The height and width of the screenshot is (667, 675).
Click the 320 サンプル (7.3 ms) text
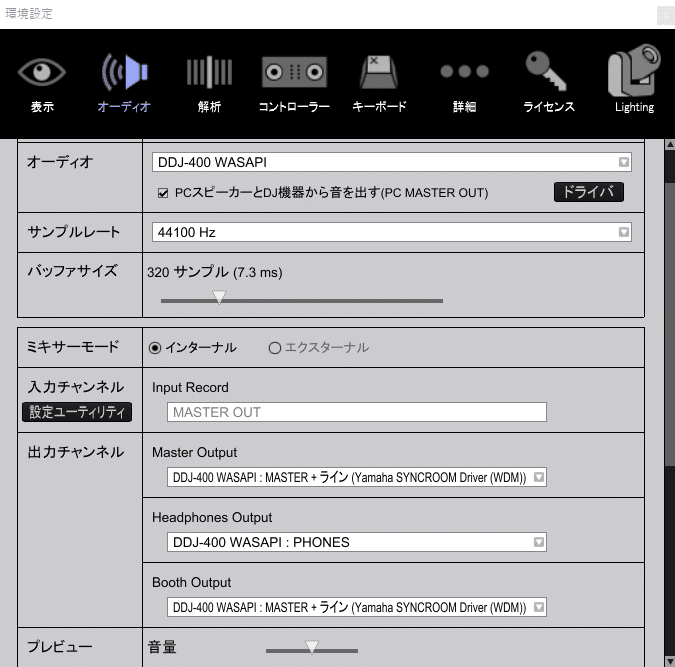215,273
